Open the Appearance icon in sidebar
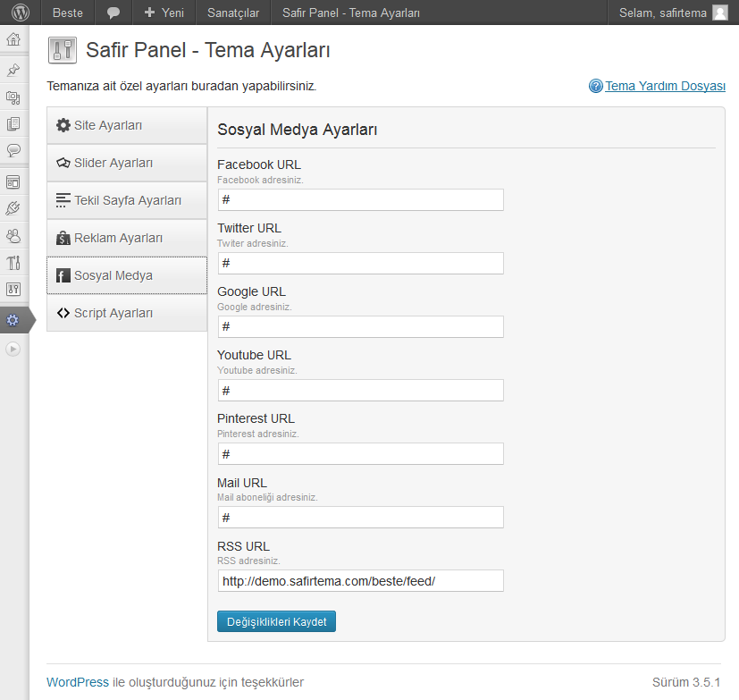739x700 pixels. 13,181
